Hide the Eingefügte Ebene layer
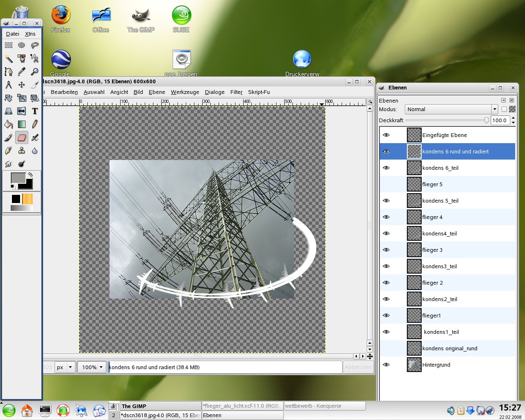 (386, 135)
